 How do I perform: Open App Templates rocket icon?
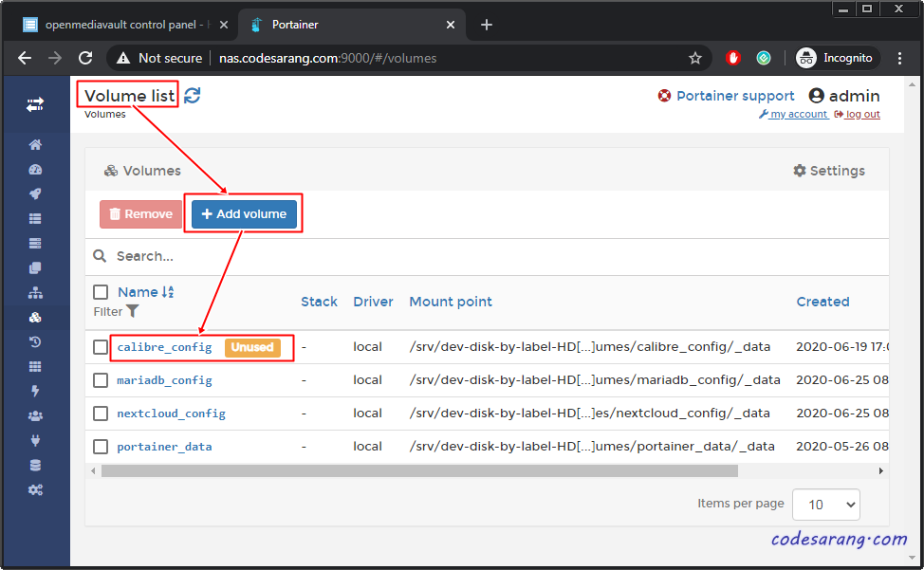(x=35, y=193)
